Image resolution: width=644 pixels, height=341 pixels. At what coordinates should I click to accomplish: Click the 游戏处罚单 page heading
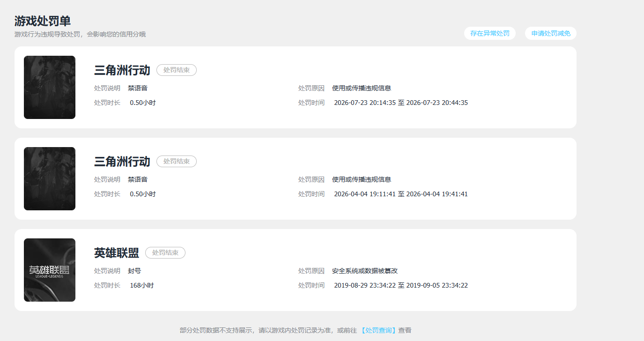point(43,21)
